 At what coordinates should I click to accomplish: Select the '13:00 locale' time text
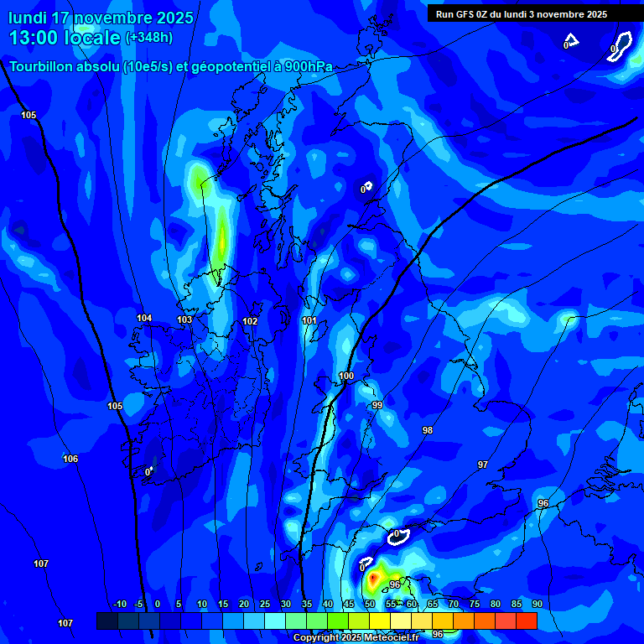(65, 38)
